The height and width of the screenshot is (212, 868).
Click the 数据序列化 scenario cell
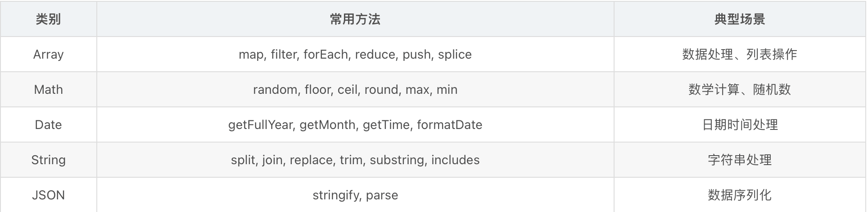click(739, 195)
